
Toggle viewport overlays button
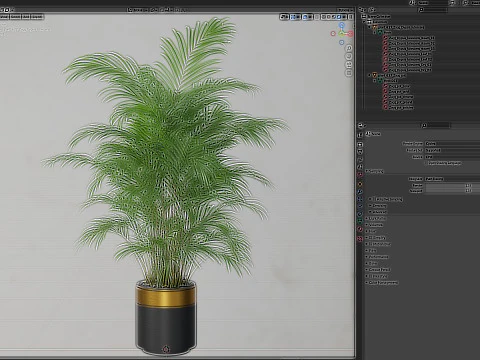pyautogui.click(x=305, y=17)
